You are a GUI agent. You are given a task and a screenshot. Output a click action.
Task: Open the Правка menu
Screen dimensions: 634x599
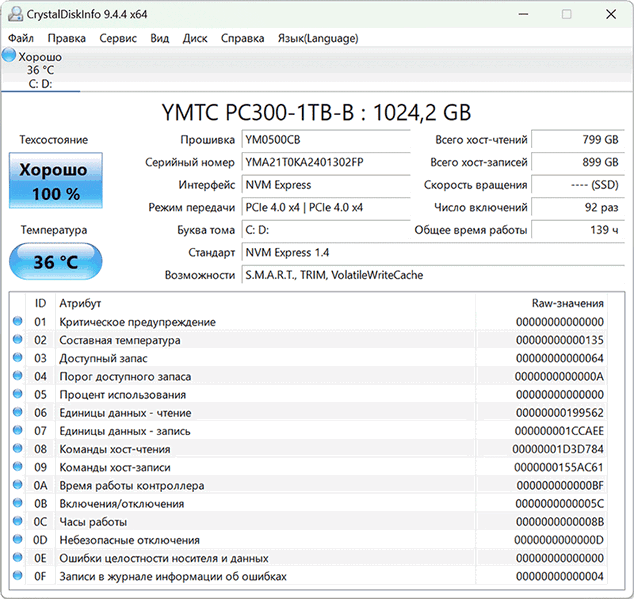[67, 38]
